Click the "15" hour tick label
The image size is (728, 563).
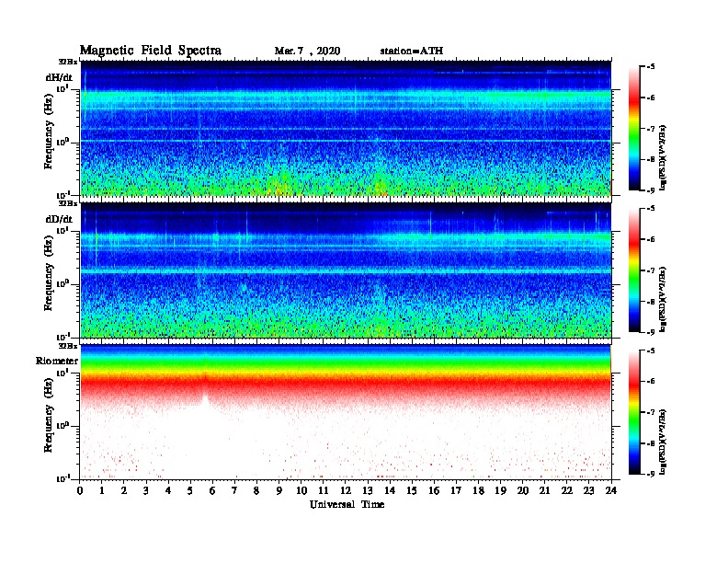click(x=412, y=491)
